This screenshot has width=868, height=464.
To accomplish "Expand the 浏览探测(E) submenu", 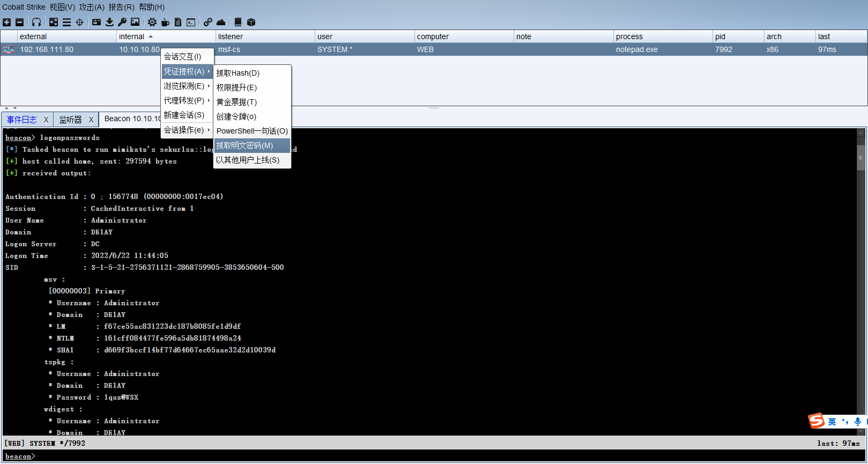I will [x=188, y=86].
